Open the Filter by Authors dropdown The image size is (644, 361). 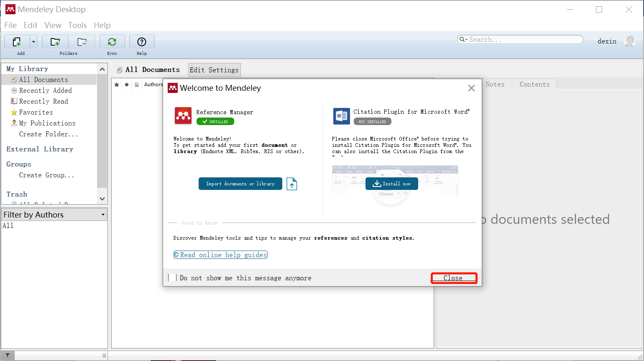tap(54, 215)
